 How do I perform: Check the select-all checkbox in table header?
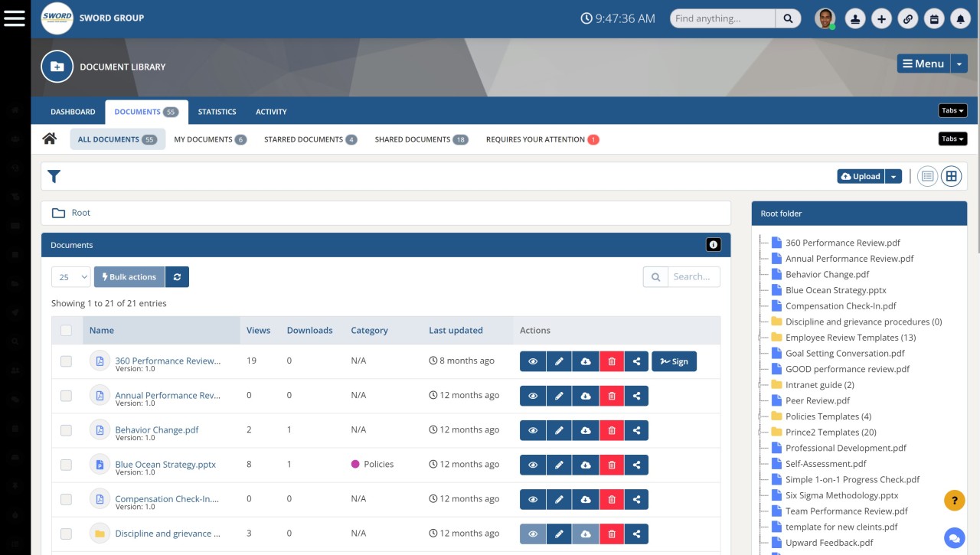66,329
